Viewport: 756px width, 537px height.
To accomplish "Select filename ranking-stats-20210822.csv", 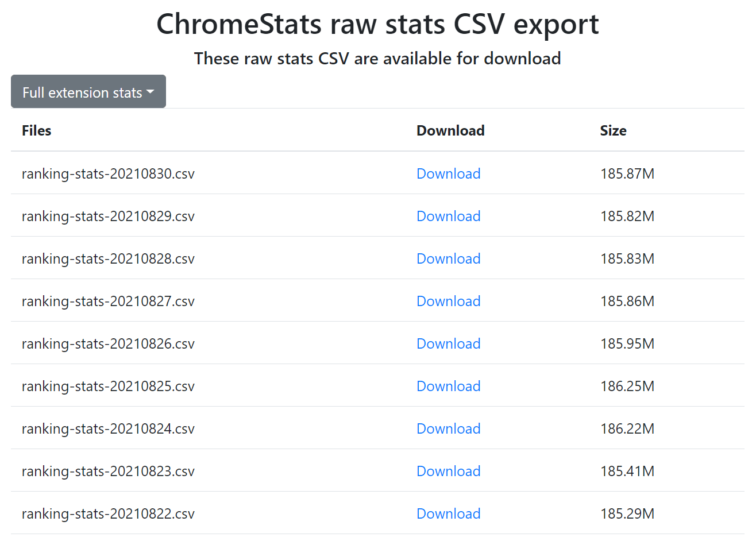I will point(108,513).
